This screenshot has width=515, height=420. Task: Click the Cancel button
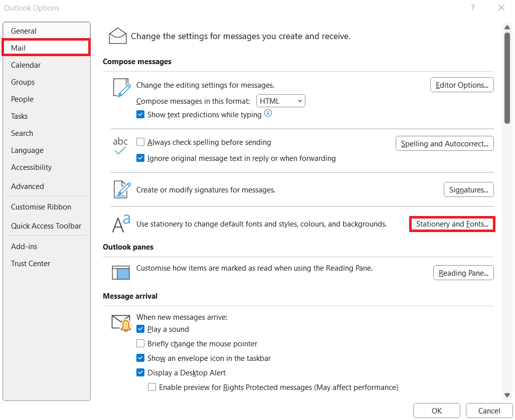489,410
